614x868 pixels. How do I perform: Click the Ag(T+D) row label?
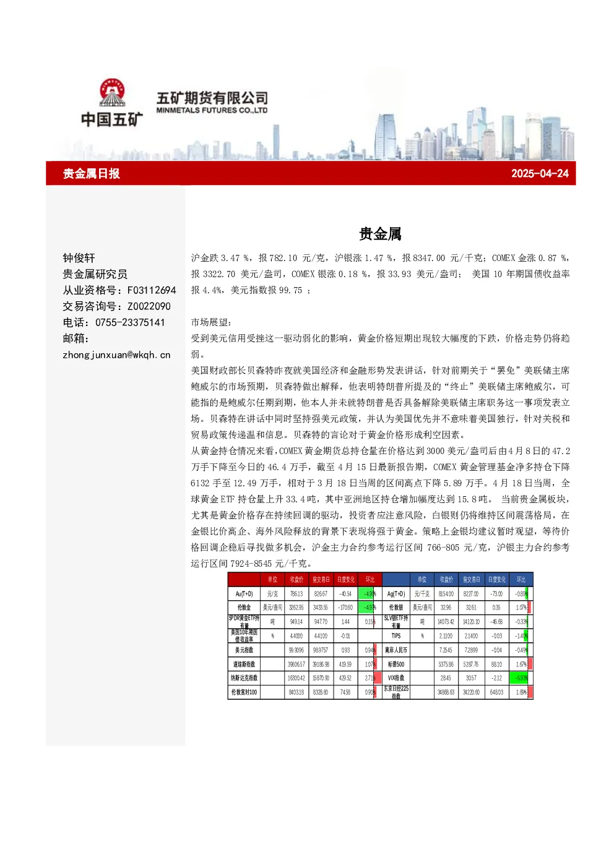point(396,594)
